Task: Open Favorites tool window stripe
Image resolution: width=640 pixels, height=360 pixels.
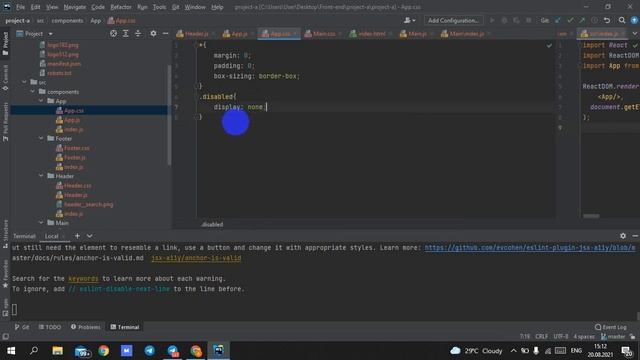Action: [x=5, y=274]
